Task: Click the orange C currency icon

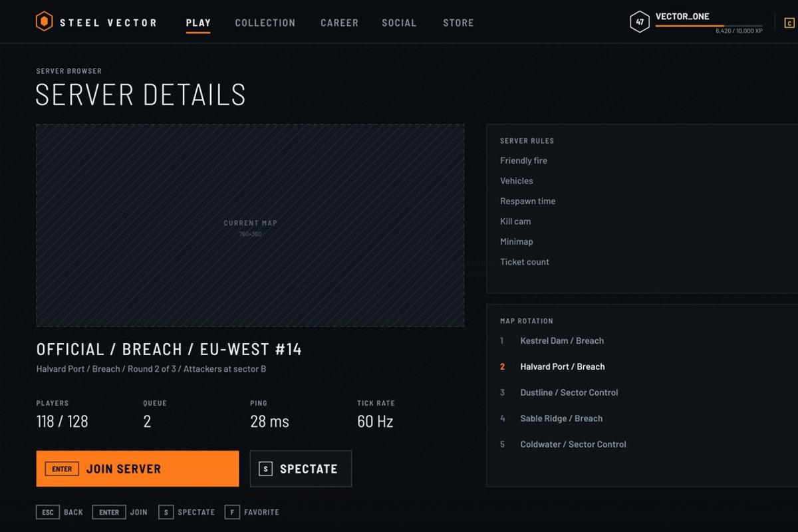Action: click(789, 23)
